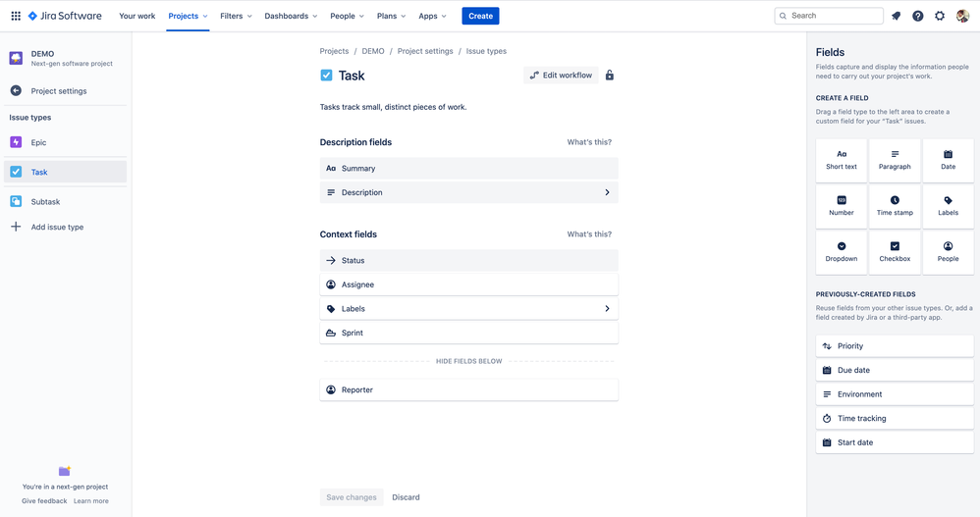The height and width of the screenshot is (517, 980).
Task: Select the Labels field type tile
Action: coord(949,207)
